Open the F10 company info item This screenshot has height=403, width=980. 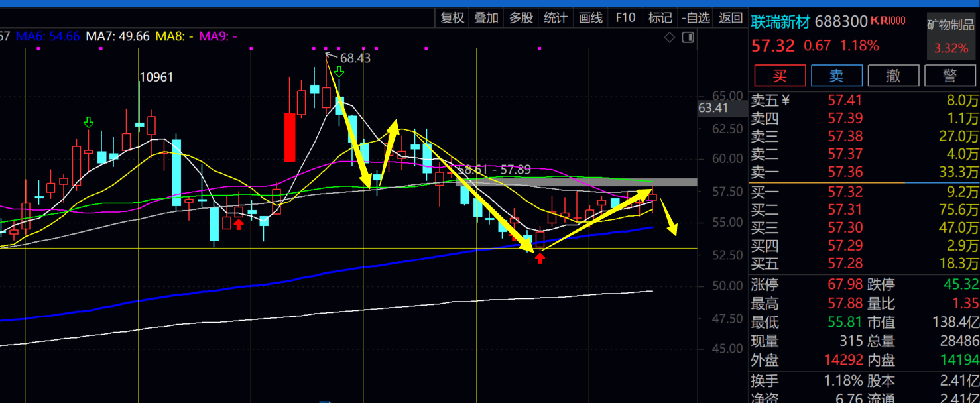(625, 18)
